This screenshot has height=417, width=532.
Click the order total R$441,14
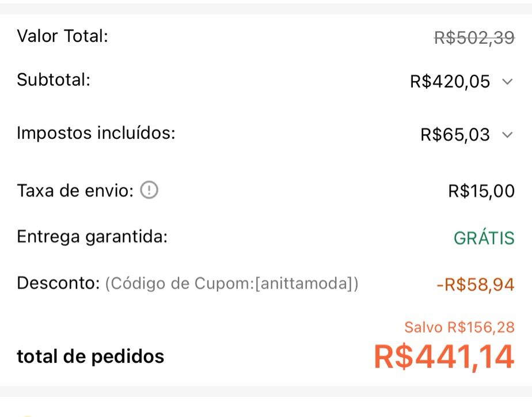tap(443, 357)
